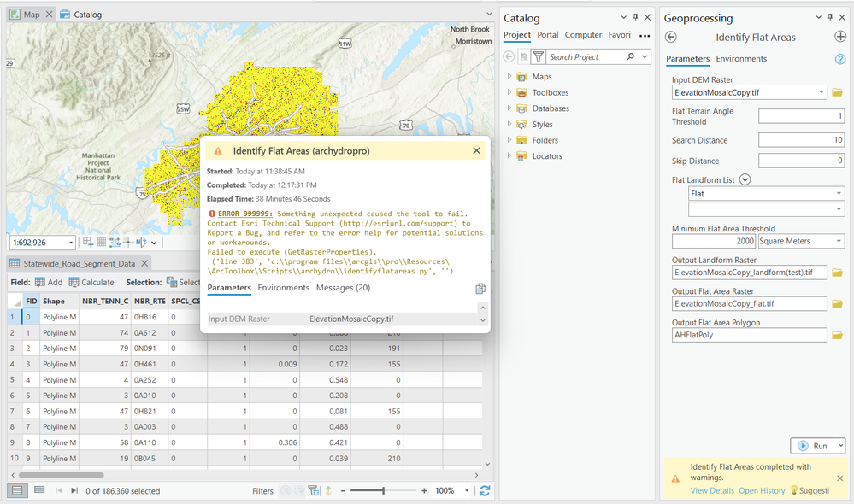The image size is (854, 504).
Task: Open the map scale 1:692,926 dropdown
Action: click(x=71, y=243)
